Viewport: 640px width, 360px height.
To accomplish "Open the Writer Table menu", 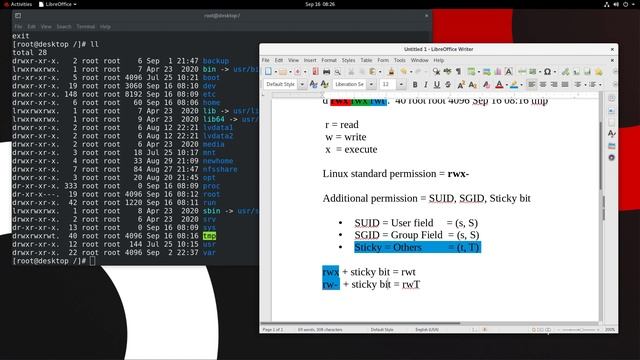I will 366,60.
